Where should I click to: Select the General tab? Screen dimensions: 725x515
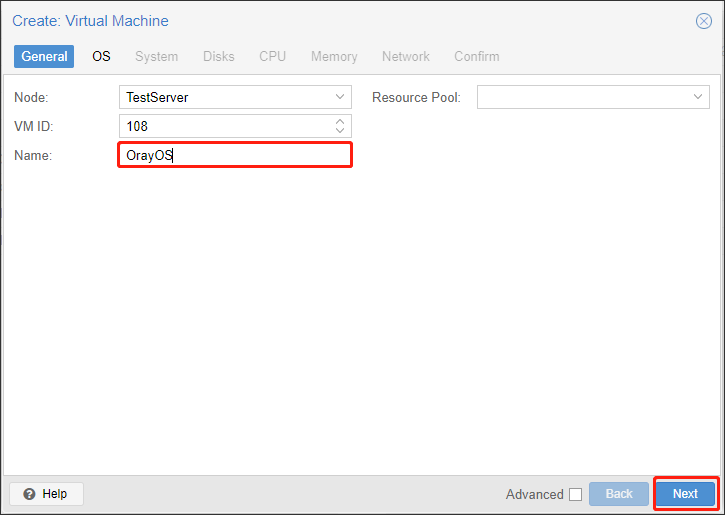44,56
